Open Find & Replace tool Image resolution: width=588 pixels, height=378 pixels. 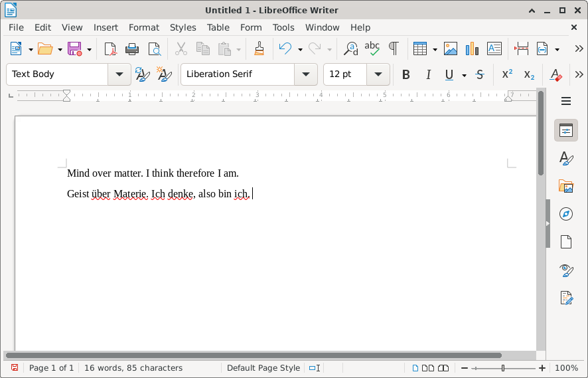[350, 48]
